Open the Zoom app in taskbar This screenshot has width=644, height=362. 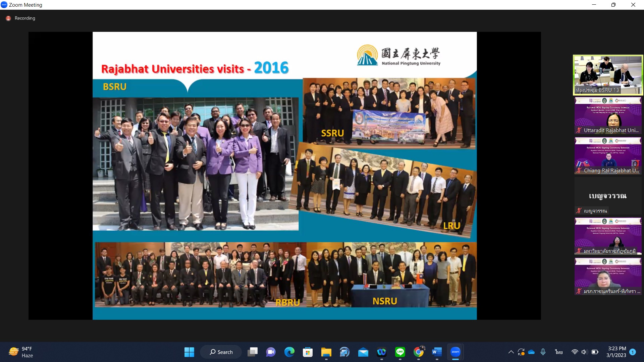pos(455,352)
